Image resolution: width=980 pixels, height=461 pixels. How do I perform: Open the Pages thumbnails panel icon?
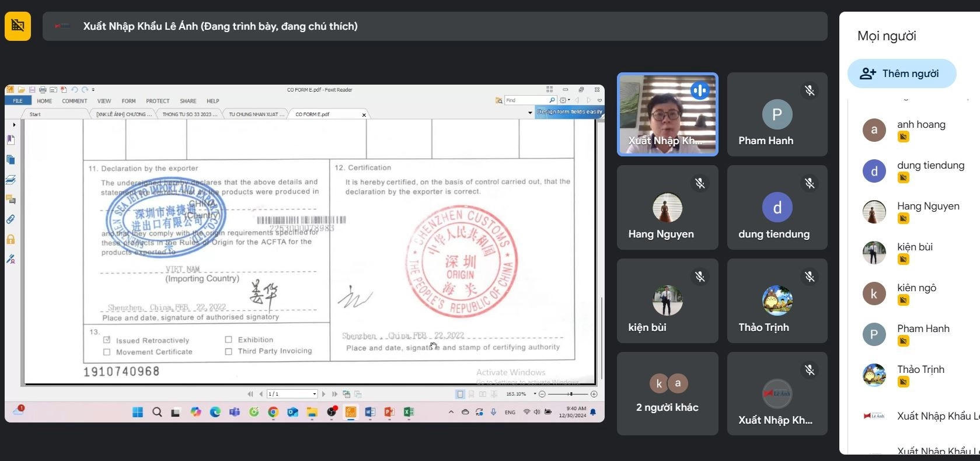click(x=11, y=159)
